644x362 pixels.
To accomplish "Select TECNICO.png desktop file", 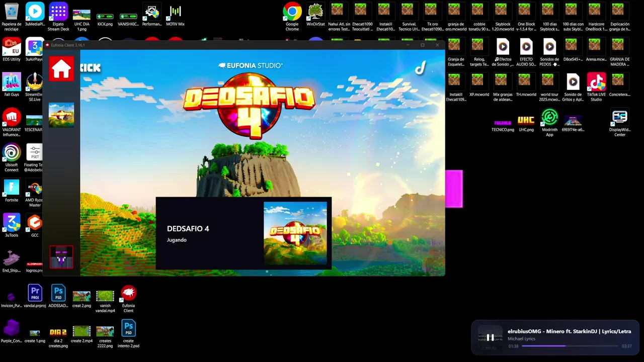I will (x=503, y=124).
